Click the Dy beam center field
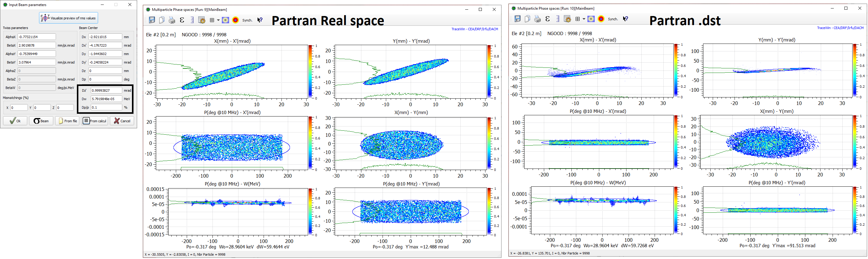This screenshot has height=259, width=868. (105, 54)
